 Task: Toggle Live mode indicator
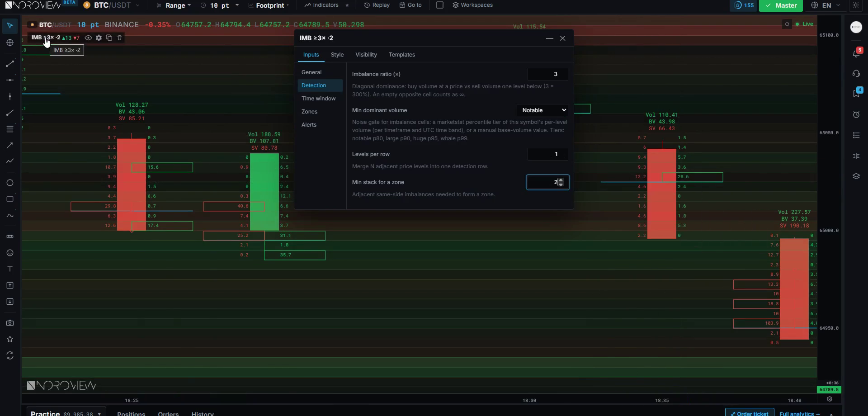[x=804, y=24]
